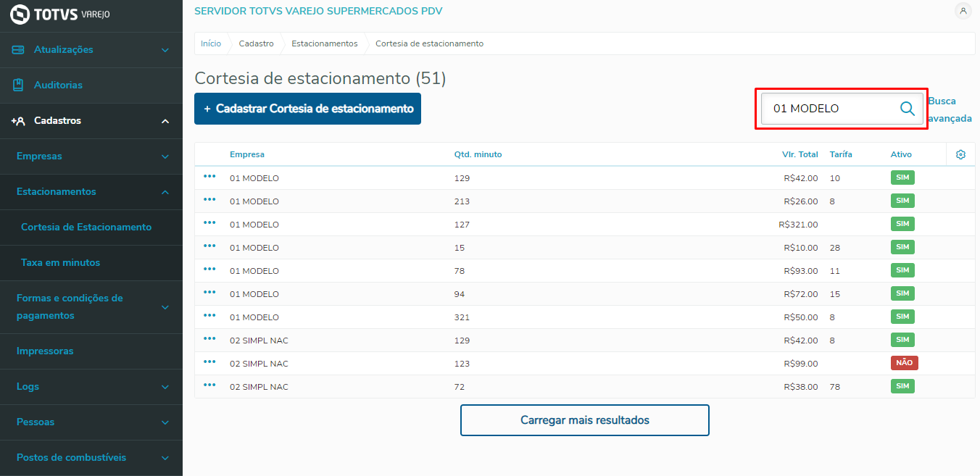
Task: Click Cortesia de estacionamento breadcrumb
Action: 429,43
